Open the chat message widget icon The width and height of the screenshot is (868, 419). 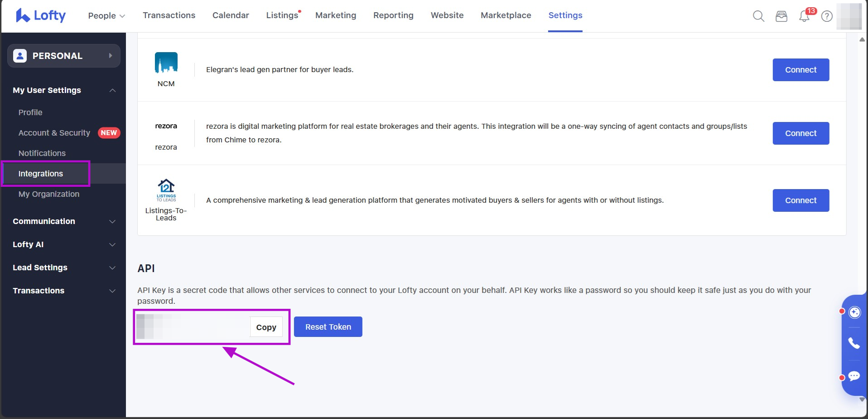coord(854,376)
